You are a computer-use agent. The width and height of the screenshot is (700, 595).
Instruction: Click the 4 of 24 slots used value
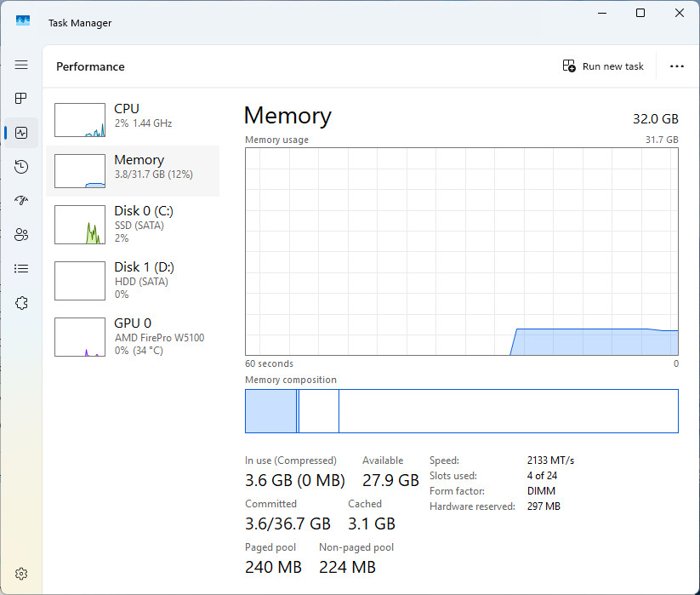(x=542, y=475)
